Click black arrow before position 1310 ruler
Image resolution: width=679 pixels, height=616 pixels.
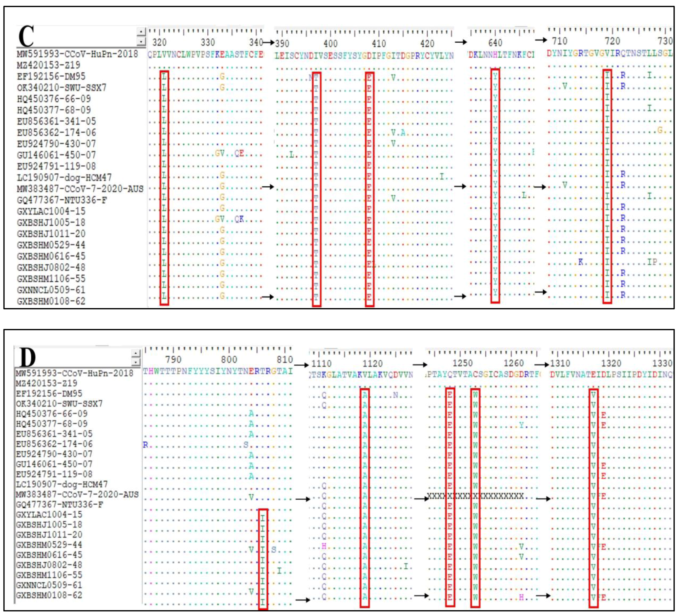click(x=541, y=364)
